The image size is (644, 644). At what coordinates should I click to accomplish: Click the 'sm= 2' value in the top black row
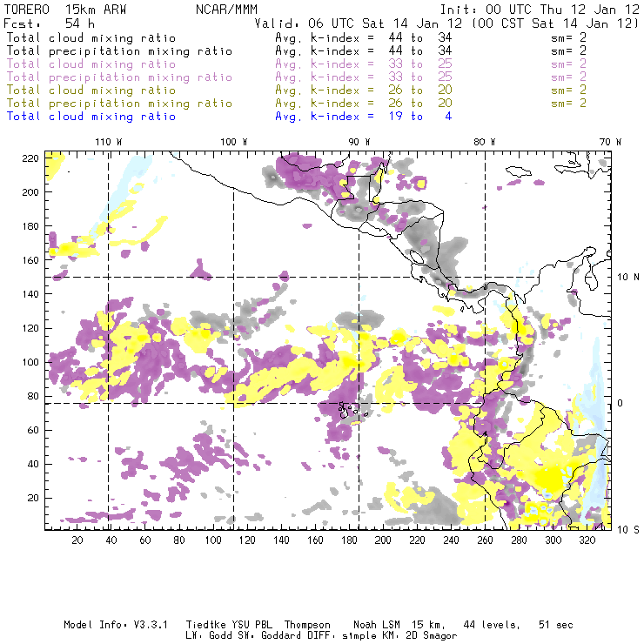pos(568,37)
